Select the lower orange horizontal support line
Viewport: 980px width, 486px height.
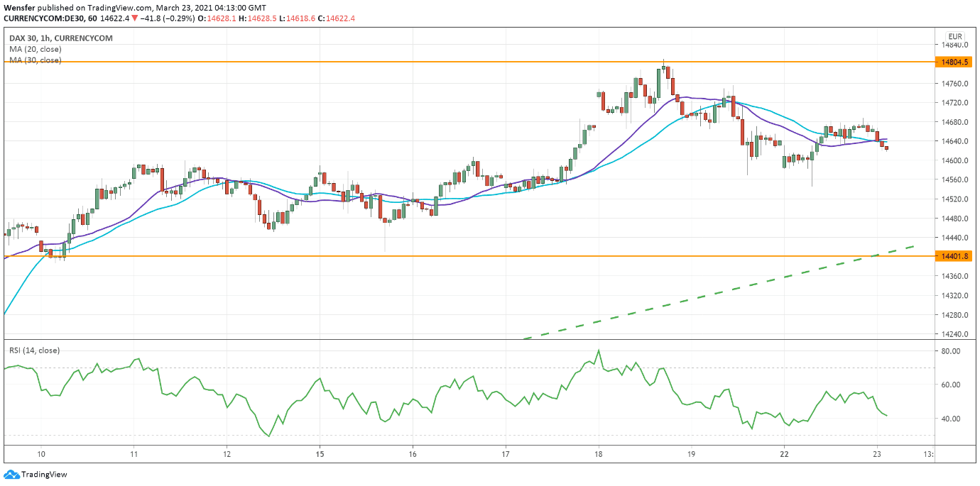426,256
